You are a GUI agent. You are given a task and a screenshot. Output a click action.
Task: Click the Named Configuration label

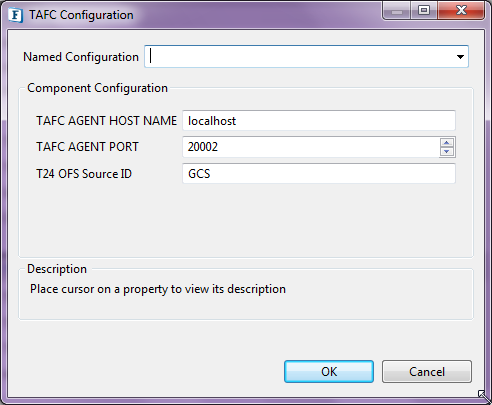[x=81, y=57]
